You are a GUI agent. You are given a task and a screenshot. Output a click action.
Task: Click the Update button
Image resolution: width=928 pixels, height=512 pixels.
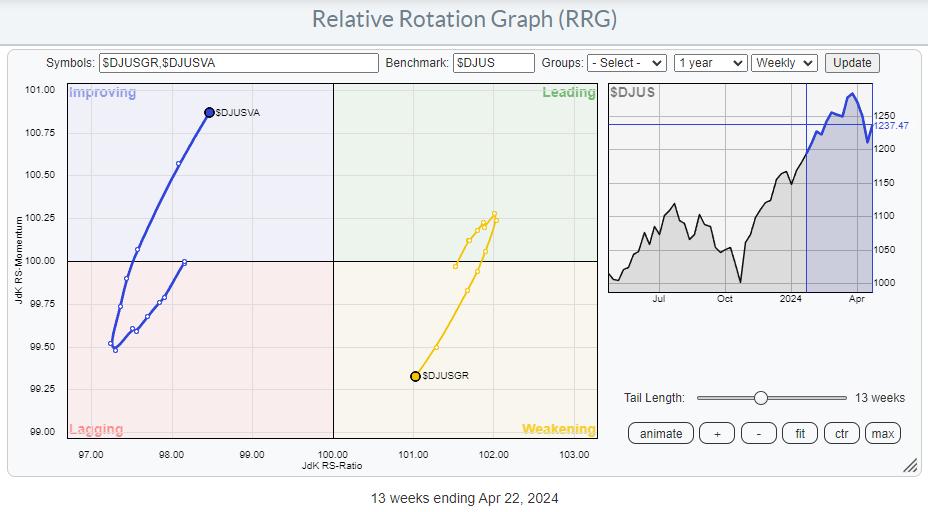pyautogui.click(x=852, y=62)
